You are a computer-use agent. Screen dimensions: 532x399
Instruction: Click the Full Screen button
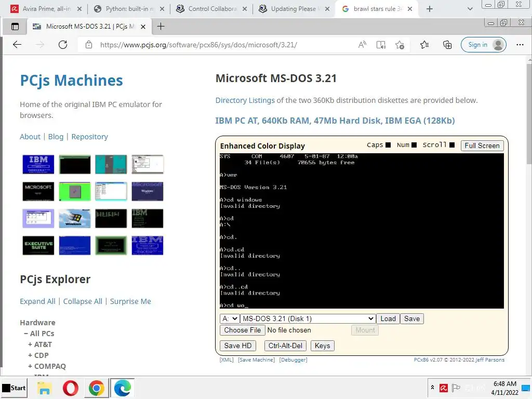pos(482,145)
